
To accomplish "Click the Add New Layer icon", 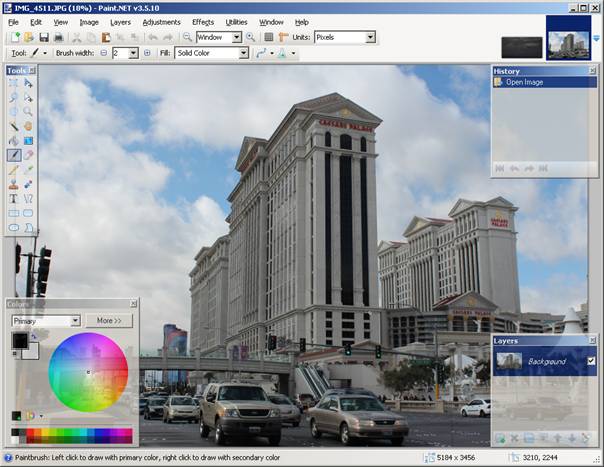I will click(500, 438).
